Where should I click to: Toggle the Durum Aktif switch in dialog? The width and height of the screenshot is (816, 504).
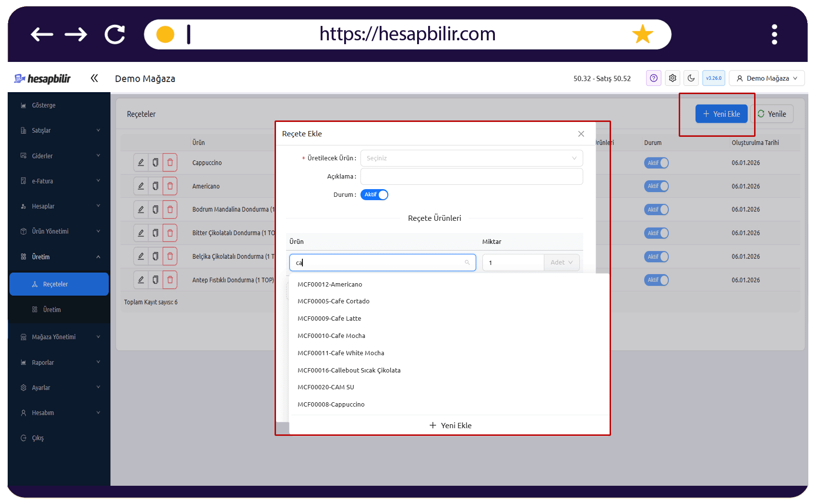tap(374, 194)
